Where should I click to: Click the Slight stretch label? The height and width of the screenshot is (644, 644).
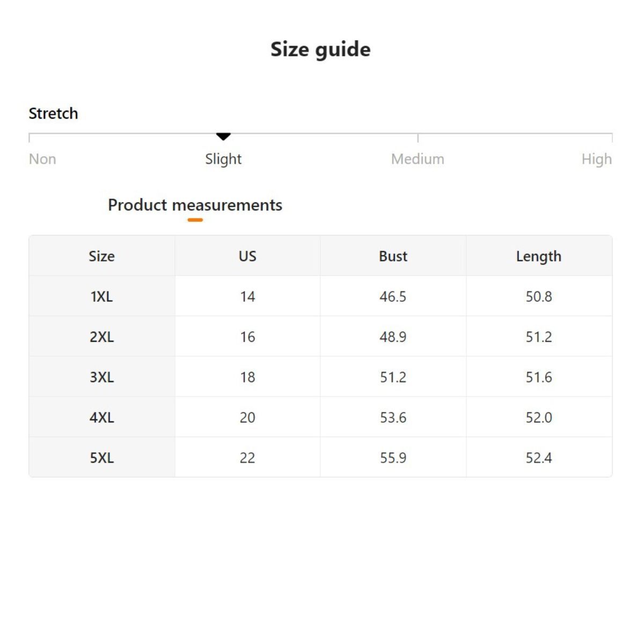click(223, 159)
